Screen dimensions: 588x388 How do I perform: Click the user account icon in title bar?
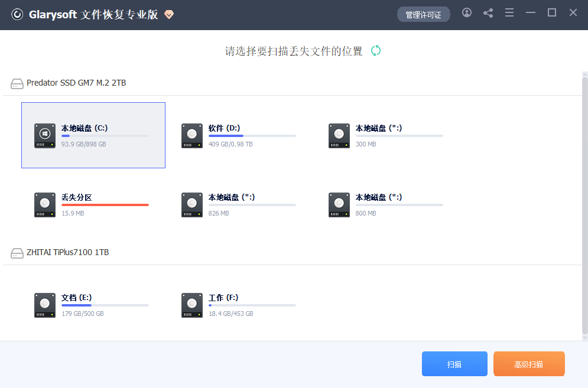point(467,12)
